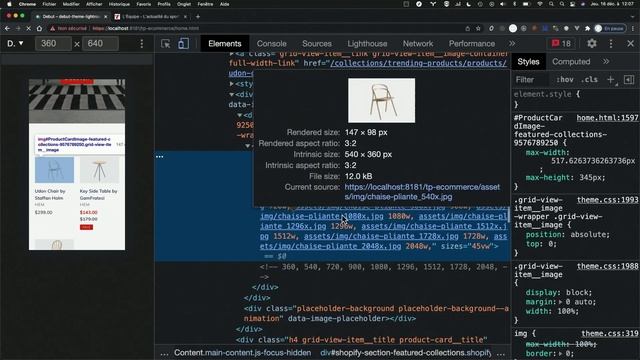Focus the Styles Filter field
The image size is (640, 360).
click(x=531, y=80)
